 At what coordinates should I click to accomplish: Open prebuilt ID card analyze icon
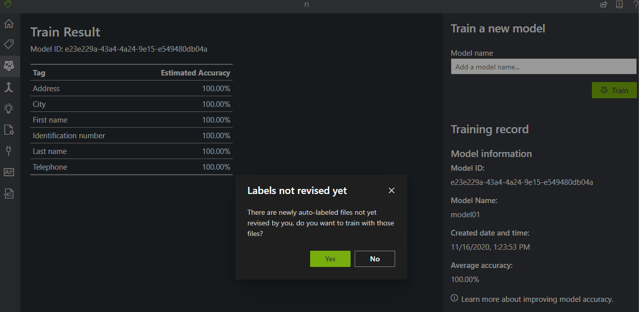point(9,172)
